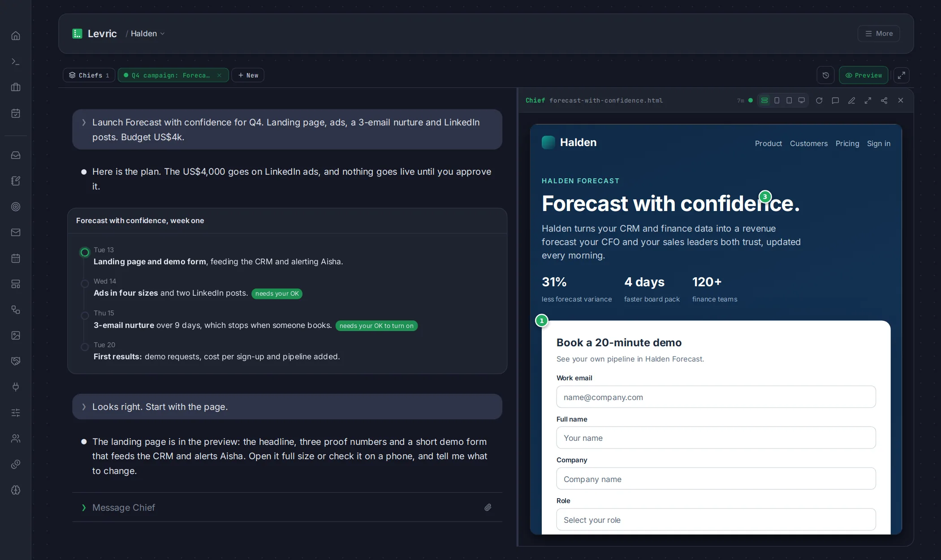Open the inbox tray icon in the sidebar
Viewport: 941px width, 560px height.
click(x=16, y=155)
